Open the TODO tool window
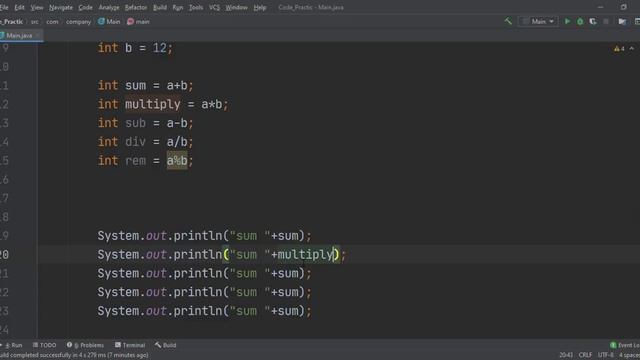Screen dimensions: 640x360 tap(44, 345)
